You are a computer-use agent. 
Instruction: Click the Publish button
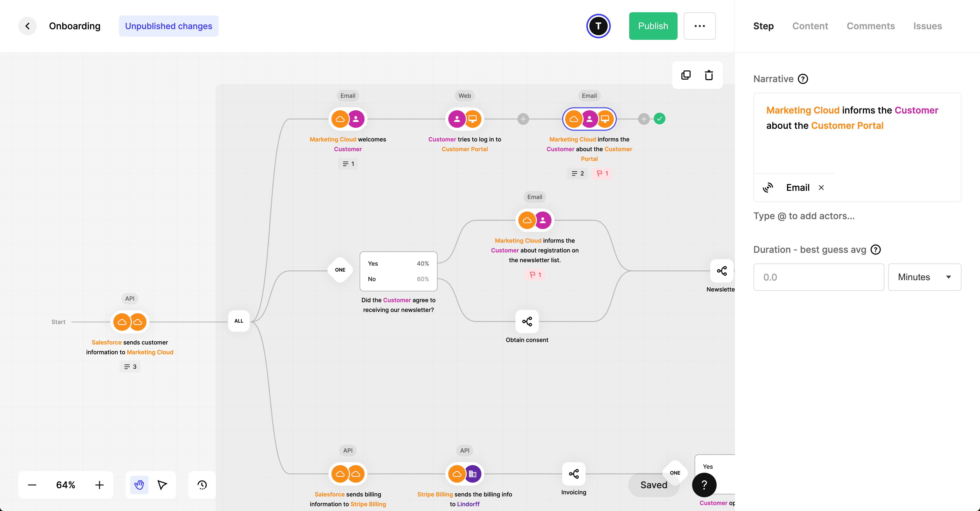click(653, 26)
